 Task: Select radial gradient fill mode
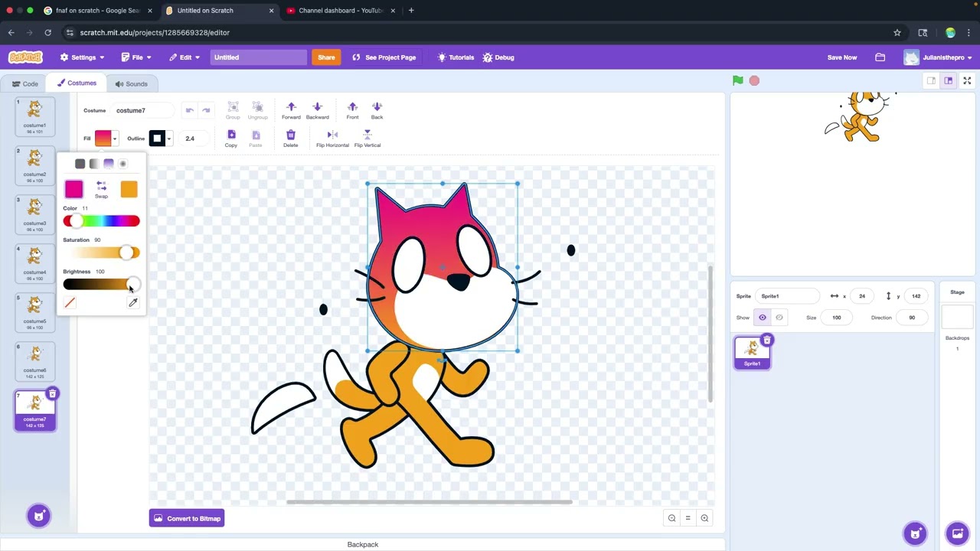[x=122, y=164]
